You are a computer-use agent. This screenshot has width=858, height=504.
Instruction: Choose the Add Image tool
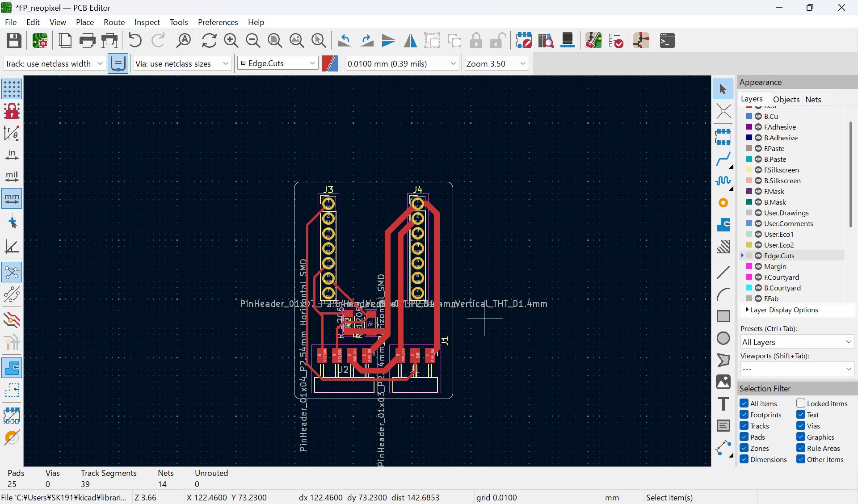pyautogui.click(x=723, y=382)
